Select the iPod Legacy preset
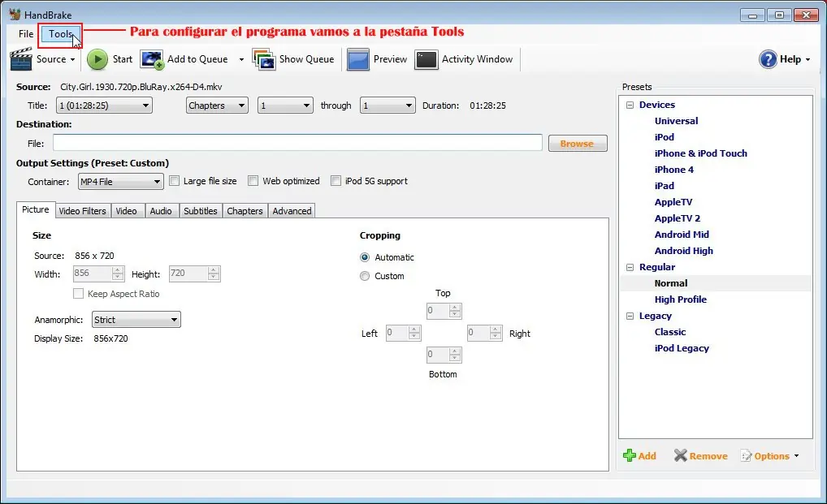This screenshot has width=827, height=504. pyautogui.click(x=682, y=348)
